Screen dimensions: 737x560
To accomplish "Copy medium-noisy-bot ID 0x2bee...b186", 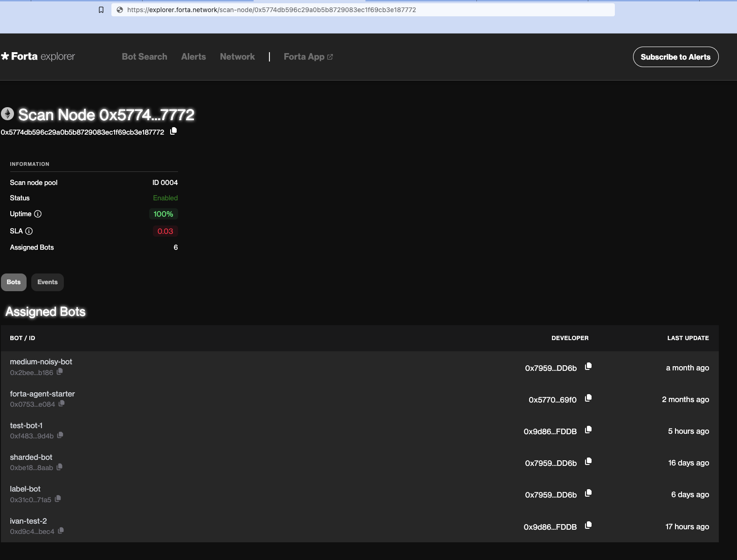I will click(60, 372).
